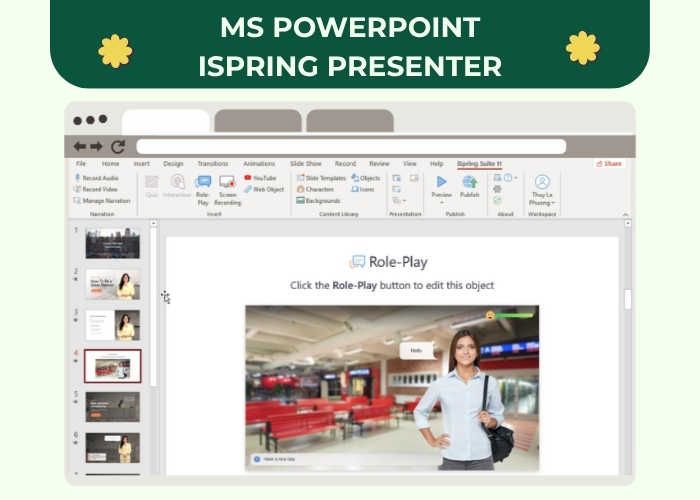Image resolution: width=700 pixels, height=500 pixels.
Task: Switch to the Design tab
Action: (173, 164)
